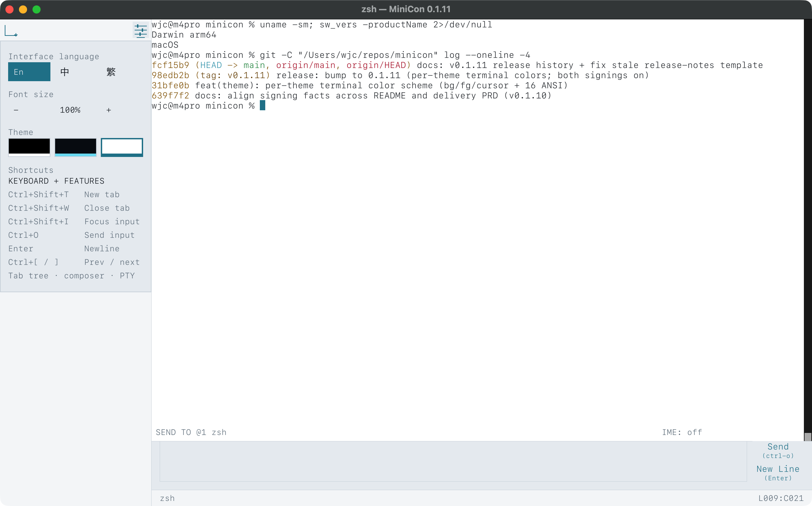
Task: Choose the dark navy theme swatch
Action: coord(75,147)
